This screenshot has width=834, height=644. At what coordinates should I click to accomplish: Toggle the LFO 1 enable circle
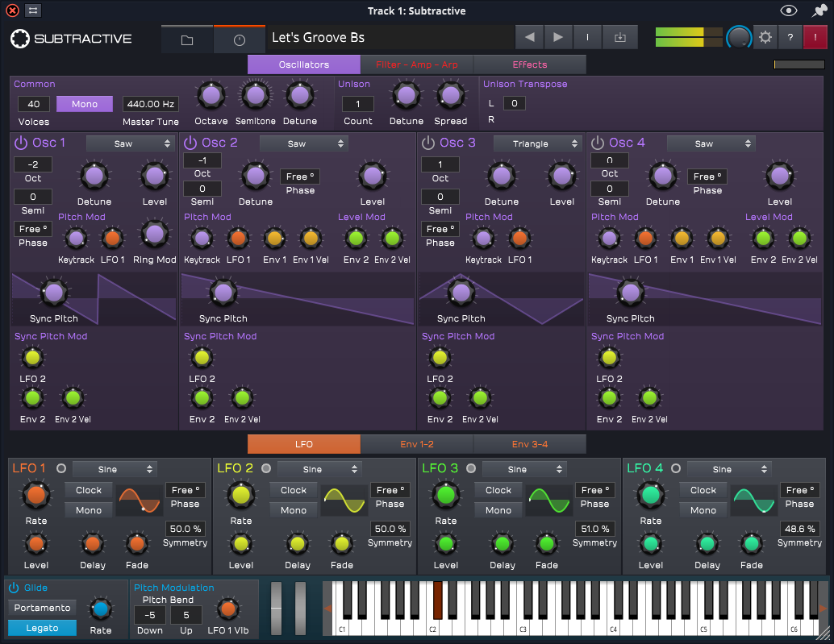point(61,468)
